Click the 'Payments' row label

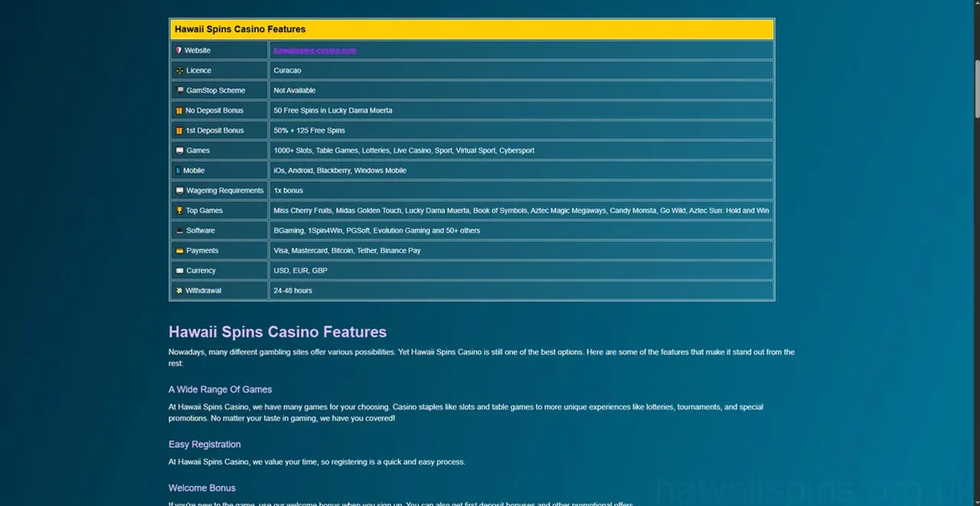click(202, 250)
